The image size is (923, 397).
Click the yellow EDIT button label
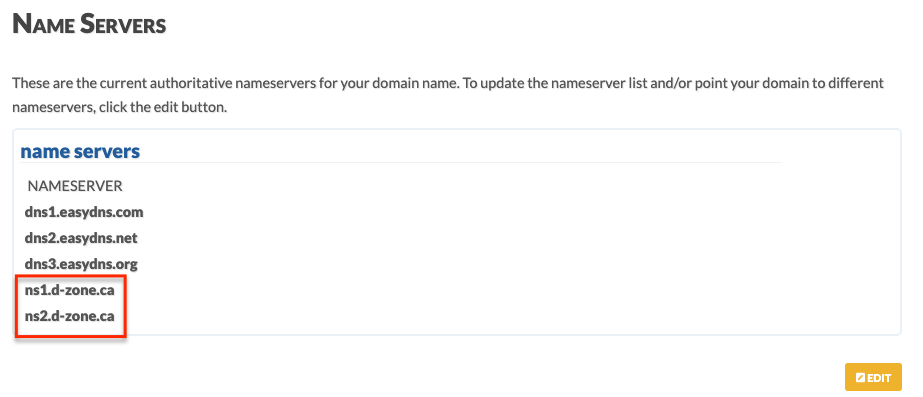[873, 378]
